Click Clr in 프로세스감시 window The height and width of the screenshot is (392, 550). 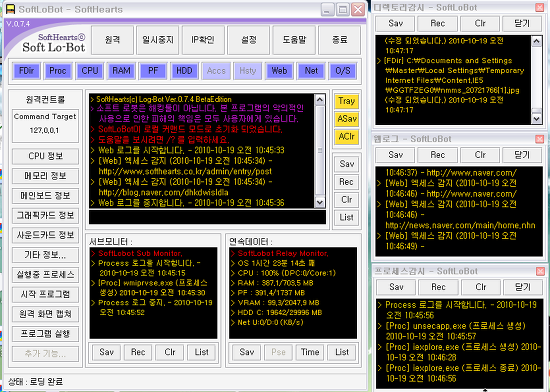coord(481,287)
